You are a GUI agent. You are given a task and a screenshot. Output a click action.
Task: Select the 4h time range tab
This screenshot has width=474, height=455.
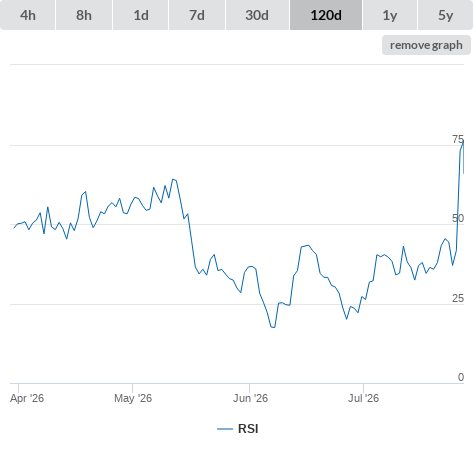pos(28,15)
